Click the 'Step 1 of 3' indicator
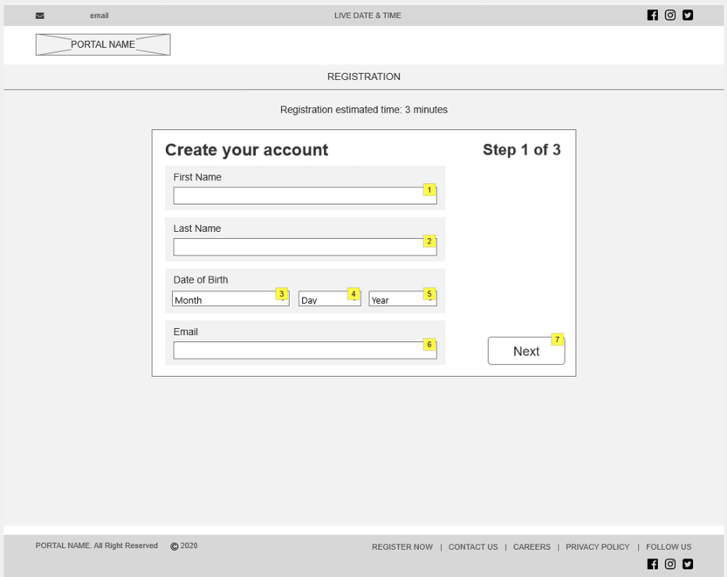This screenshot has height=577, width=727. (522, 150)
